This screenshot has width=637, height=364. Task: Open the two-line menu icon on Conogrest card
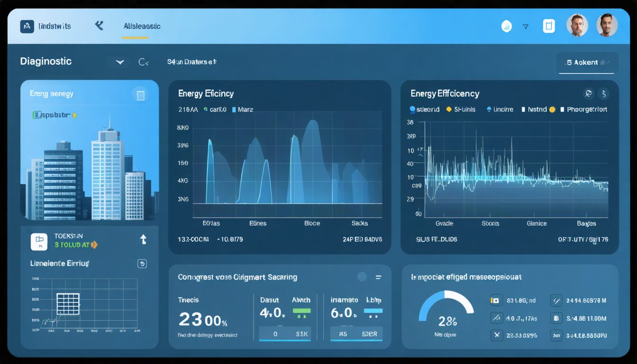click(x=378, y=277)
